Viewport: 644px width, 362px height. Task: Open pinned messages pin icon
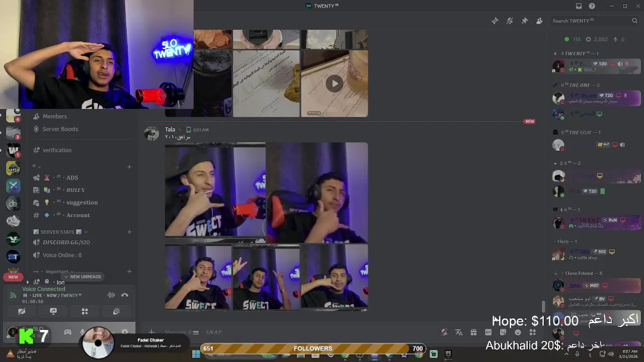(x=525, y=21)
